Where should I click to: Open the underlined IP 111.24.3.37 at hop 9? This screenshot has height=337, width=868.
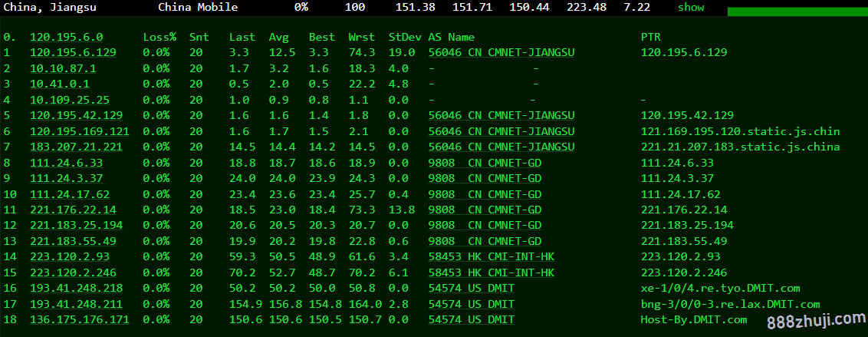point(67,178)
